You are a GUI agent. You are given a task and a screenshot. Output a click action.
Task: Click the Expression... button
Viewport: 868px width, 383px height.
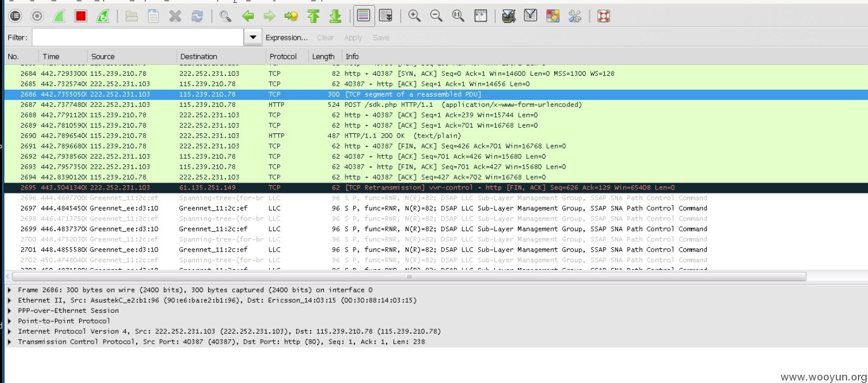point(287,37)
